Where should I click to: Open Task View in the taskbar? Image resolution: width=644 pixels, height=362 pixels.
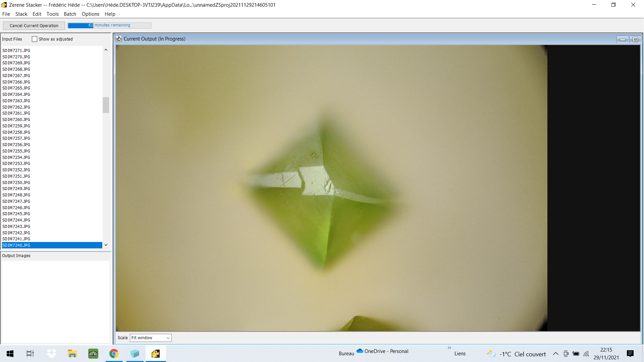30,354
